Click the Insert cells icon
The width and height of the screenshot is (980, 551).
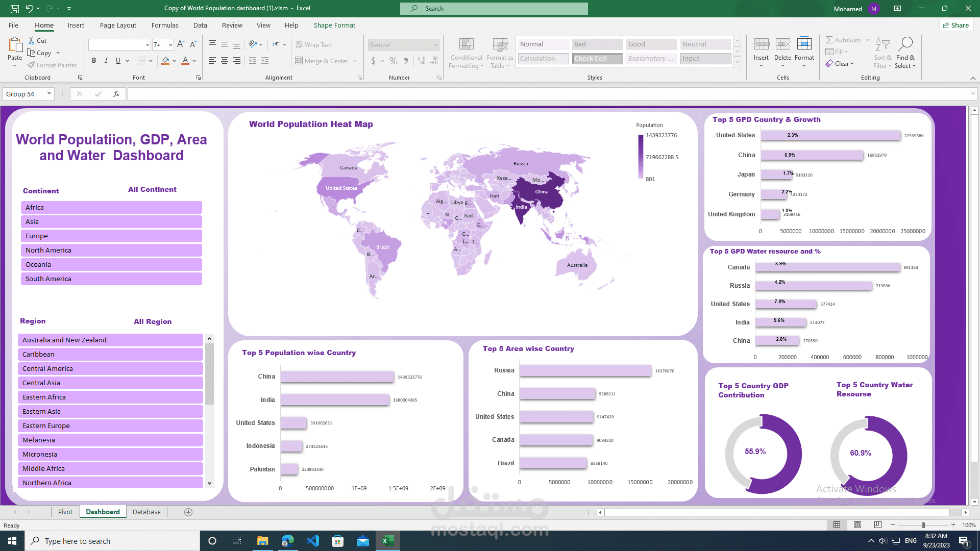pos(762,44)
